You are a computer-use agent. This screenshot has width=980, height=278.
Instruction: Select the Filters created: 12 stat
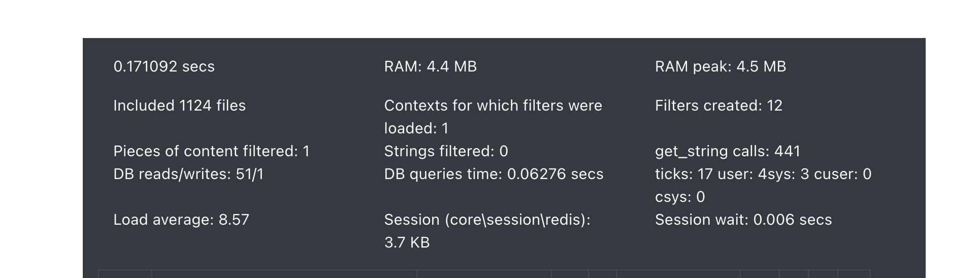tap(719, 106)
